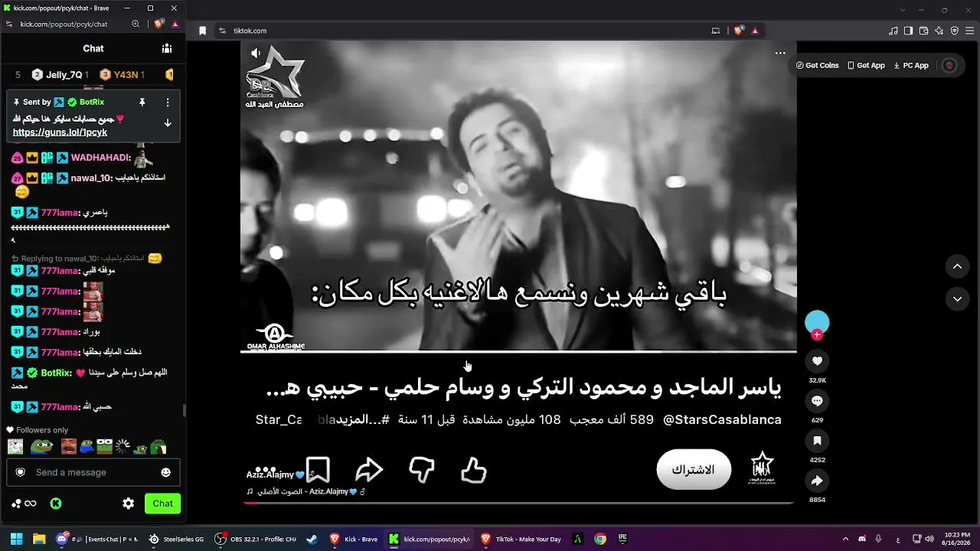Type in the Send a message field

pos(93,472)
